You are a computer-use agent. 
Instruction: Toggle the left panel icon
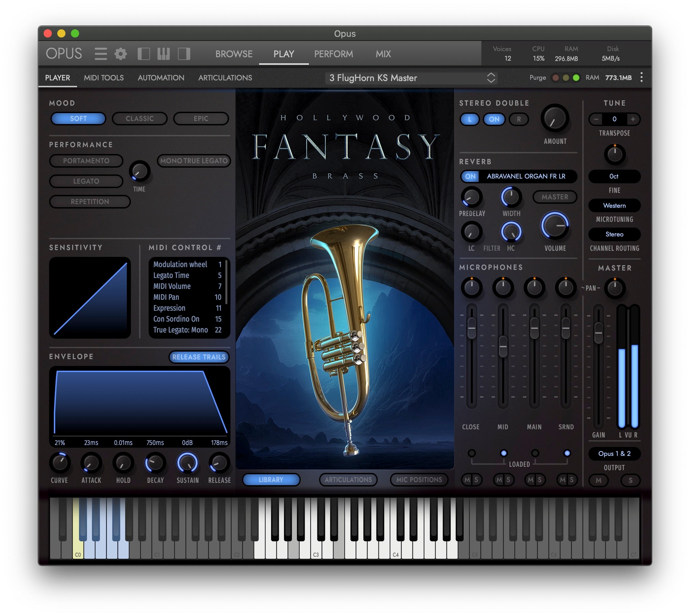coord(144,54)
